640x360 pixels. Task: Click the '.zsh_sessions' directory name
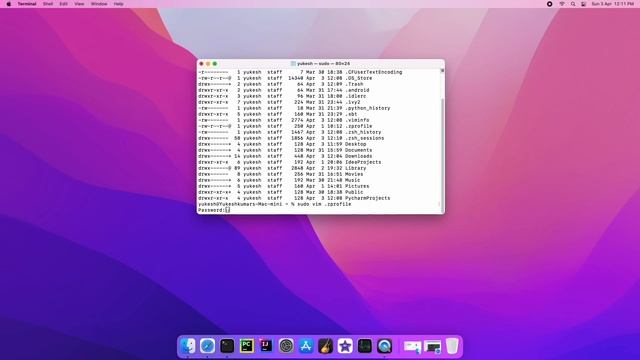365,138
